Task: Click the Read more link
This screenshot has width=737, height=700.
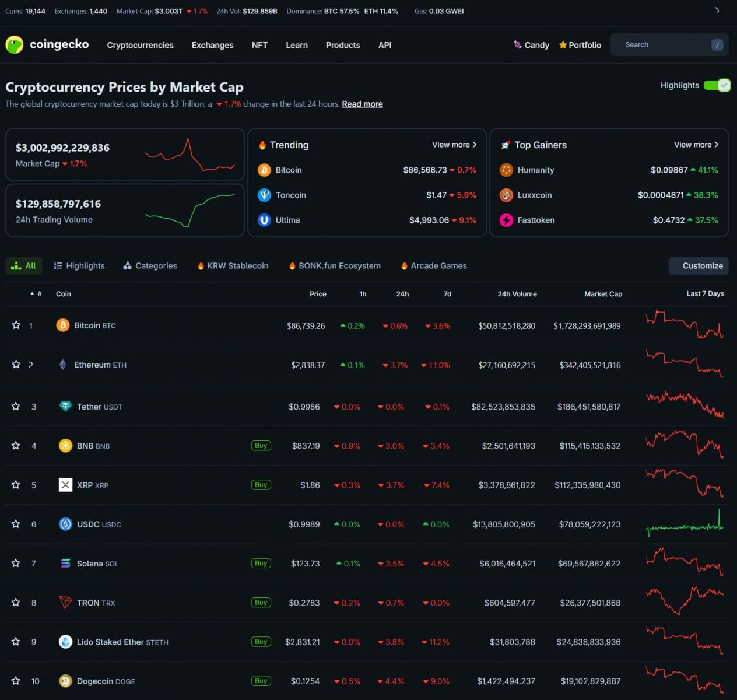Action: point(362,104)
